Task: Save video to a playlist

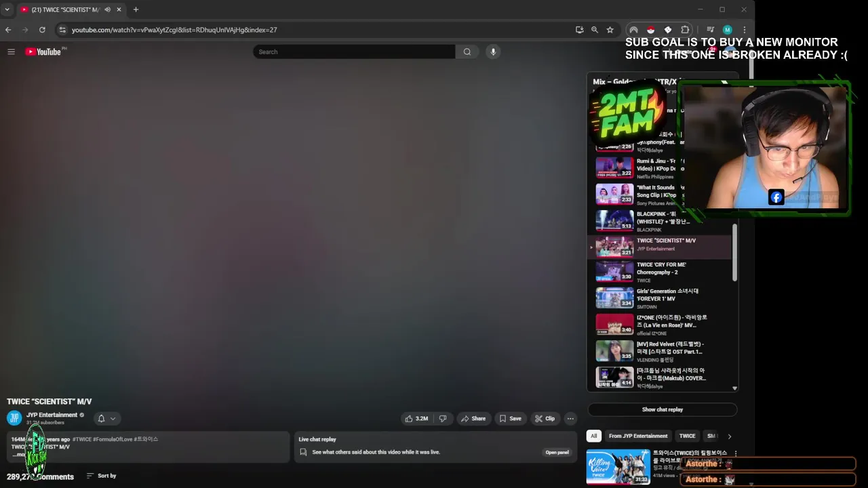Action: [511, 419]
